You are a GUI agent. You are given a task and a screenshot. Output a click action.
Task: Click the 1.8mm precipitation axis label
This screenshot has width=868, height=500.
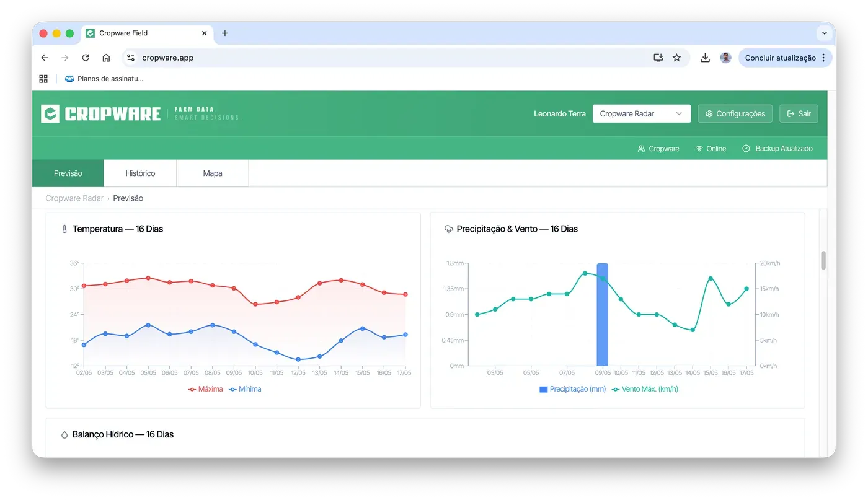(x=454, y=263)
